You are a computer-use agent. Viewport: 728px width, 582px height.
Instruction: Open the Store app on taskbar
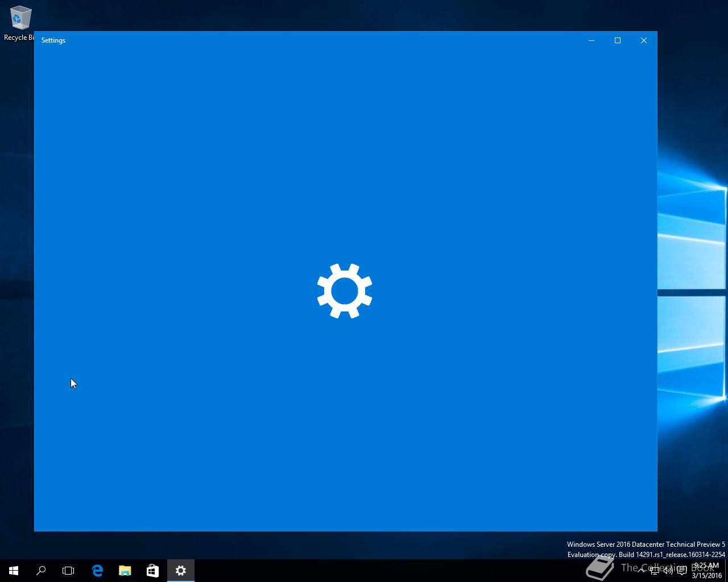tap(152, 571)
